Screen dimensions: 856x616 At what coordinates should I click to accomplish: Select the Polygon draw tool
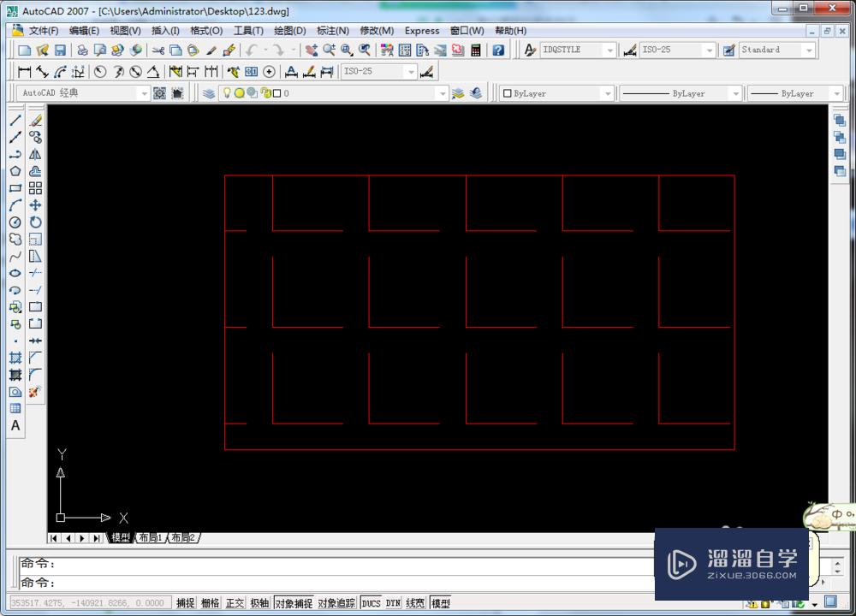point(14,171)
